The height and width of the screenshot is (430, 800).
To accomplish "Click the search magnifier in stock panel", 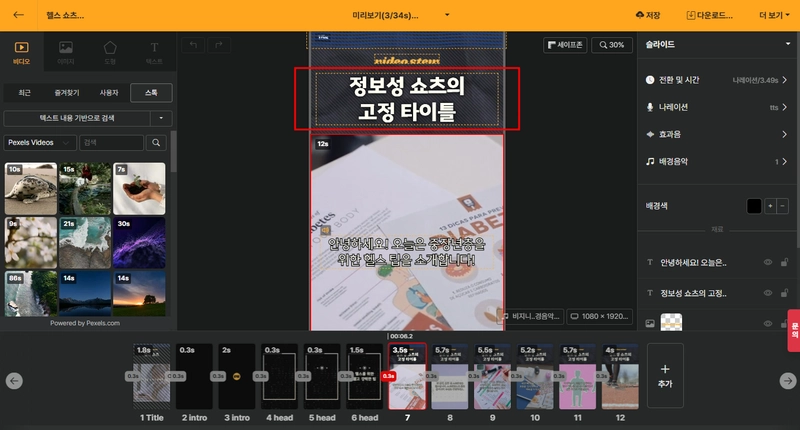I will tap(156, 143).
